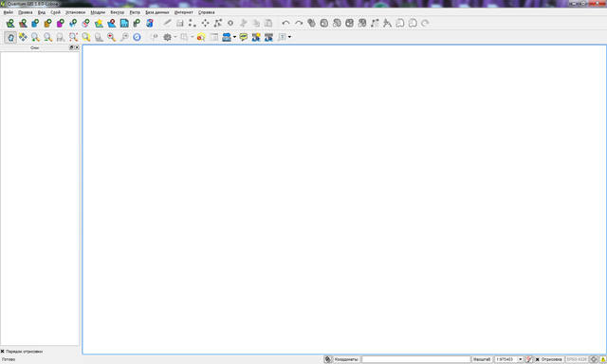Select the Add Ring tool
The image size is (607, 364).
[x=324, y=23]
